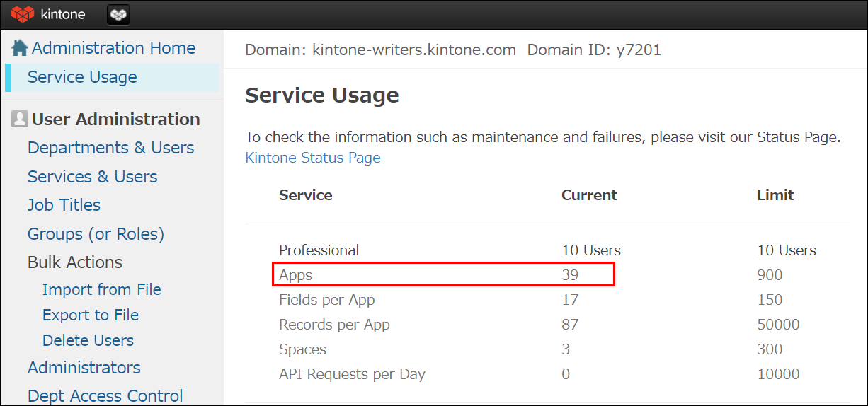Image resolution: width=868 pixels, height=406 pixels.
Task: Go to Services & Users
Action: [x=92, y=177]
